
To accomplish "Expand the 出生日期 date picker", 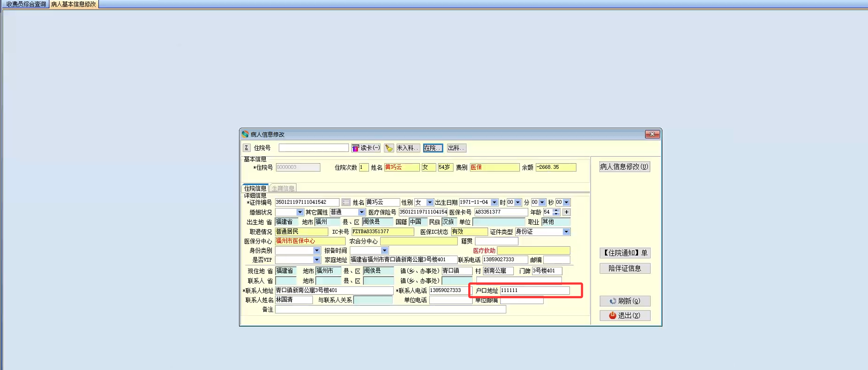I will tap(494, 202).
